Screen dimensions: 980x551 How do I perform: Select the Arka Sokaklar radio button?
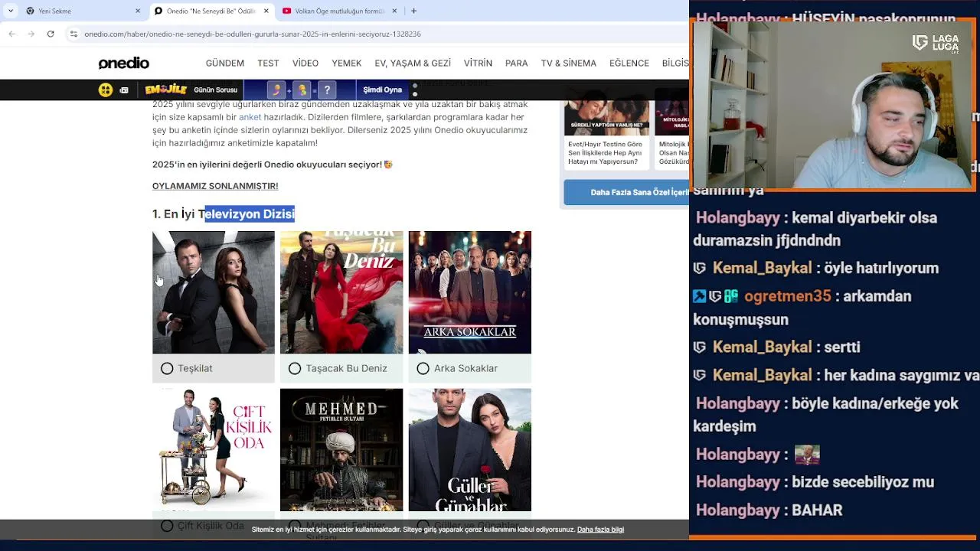point(423,368)
